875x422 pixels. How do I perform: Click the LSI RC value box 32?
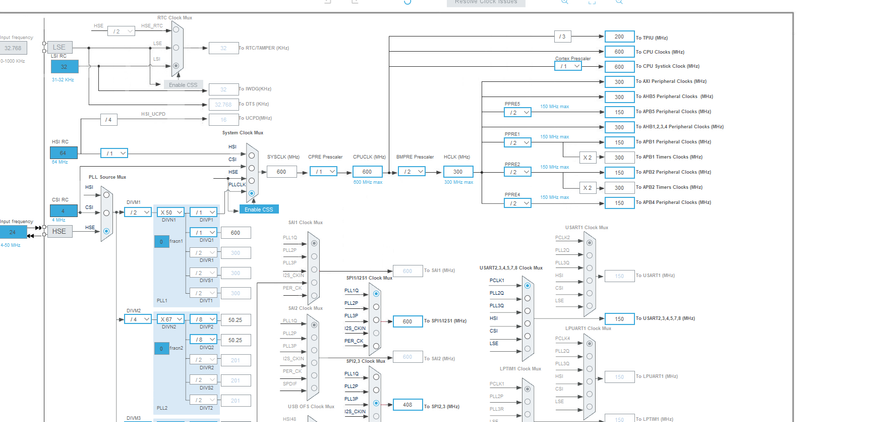(x=65, y=66)
